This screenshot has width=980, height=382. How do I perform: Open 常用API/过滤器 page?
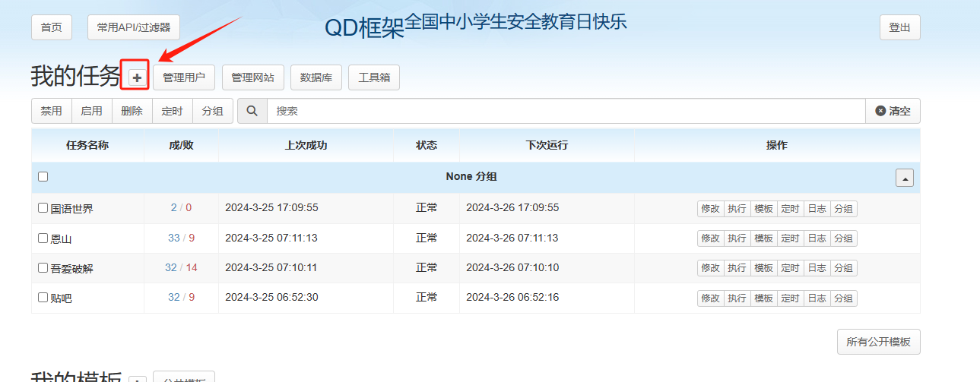(134, 27)
